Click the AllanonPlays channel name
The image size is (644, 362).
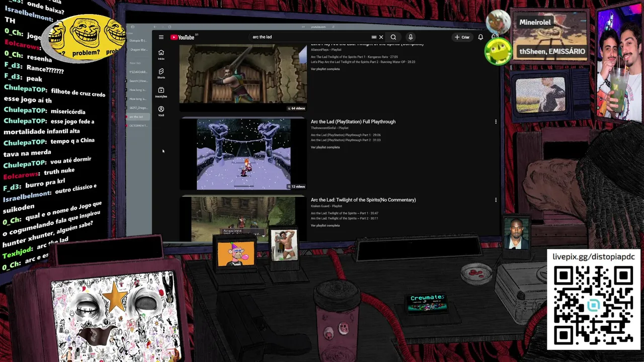pyautogui.click(x=320, y=50)
